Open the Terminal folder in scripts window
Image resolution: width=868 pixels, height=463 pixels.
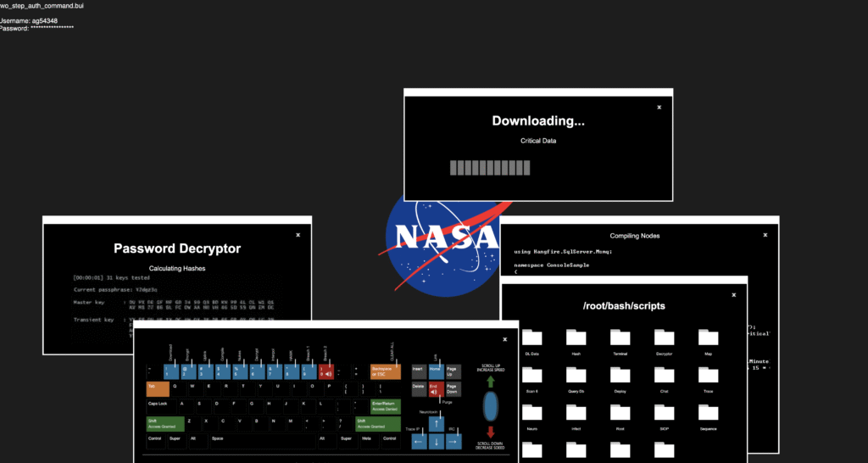click(x=620, y=337)
